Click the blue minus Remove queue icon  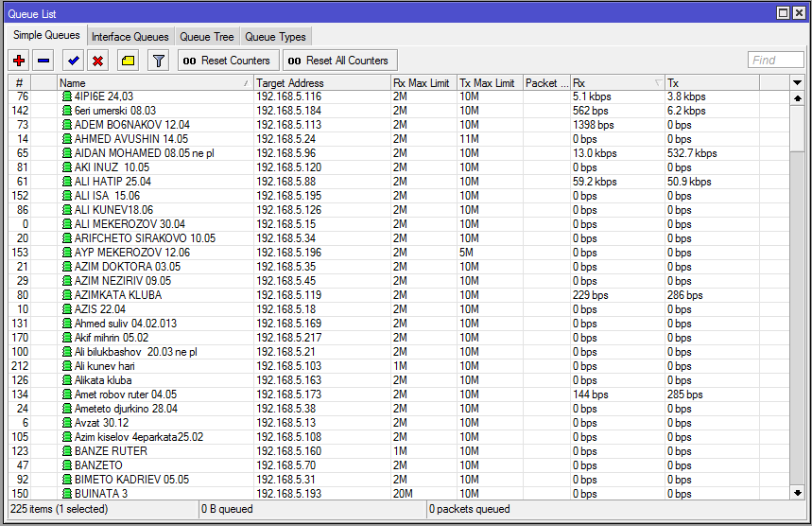43,61
